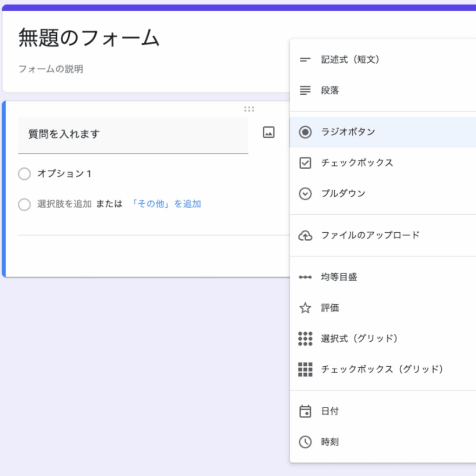This screenshot has width=476, height=476.
Task: Click the paragraph lines icon
Action: [x=305, y=91]
